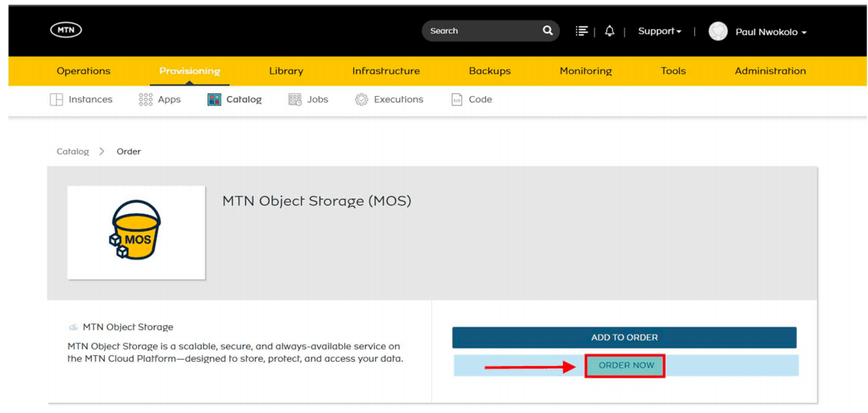868x413 pixels.
Task: Switch to the Executions tab
Action: [389, 100]
